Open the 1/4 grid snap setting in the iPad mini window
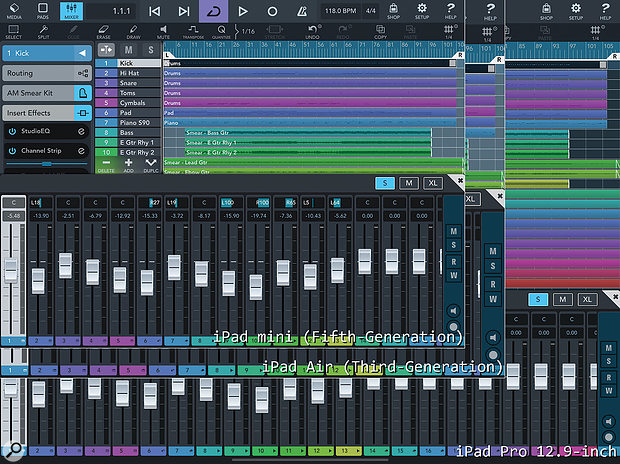Image resolution: width=620 pixels, height=464 pixels. click(x=449, y=32)
